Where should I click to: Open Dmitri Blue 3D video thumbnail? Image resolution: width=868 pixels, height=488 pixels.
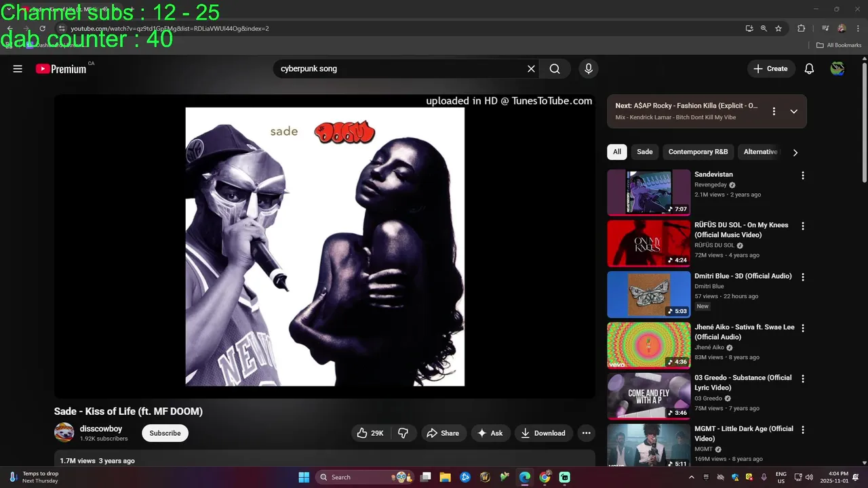(x=649, y=294)
